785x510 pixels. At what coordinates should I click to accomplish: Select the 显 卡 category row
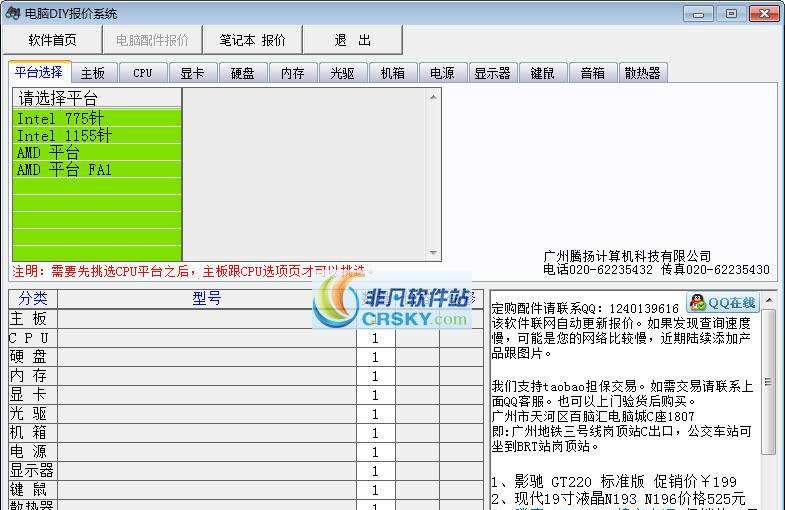33,395
